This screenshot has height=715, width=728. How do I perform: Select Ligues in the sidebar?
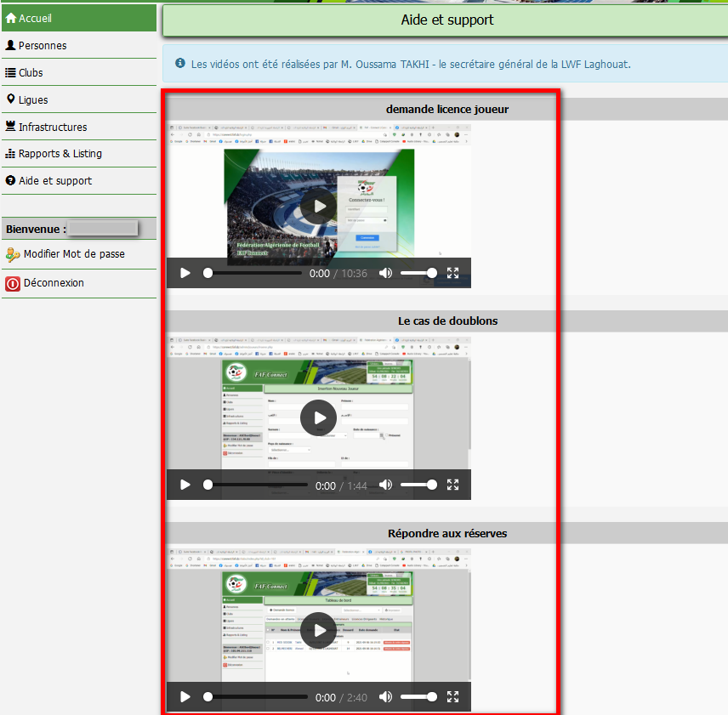pyautogui.click(x=33, y=99)
